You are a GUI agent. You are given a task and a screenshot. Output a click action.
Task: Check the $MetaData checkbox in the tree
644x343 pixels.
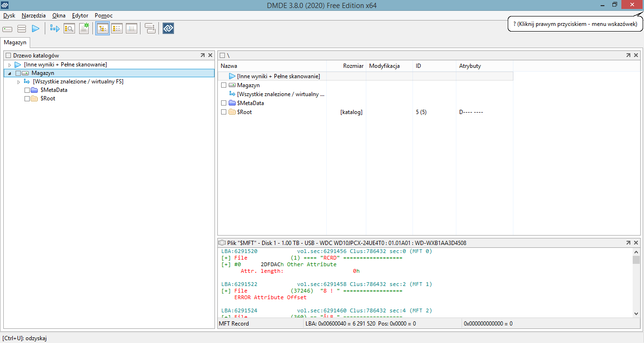point(27,90)
